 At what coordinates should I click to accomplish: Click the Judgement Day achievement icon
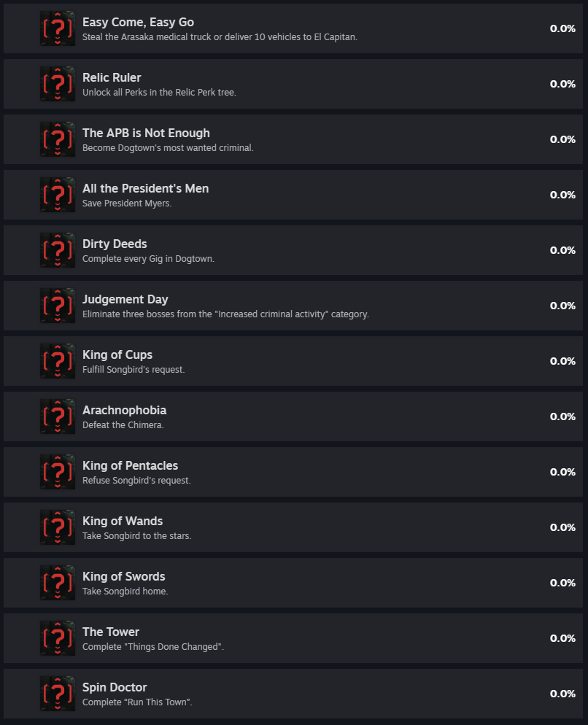57,305
